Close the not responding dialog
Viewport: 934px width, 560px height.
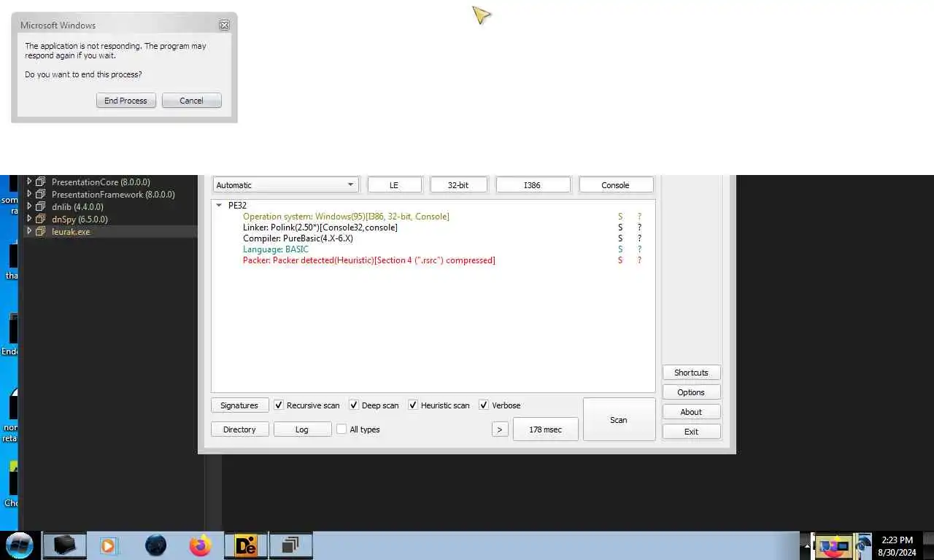click(224, 25)
